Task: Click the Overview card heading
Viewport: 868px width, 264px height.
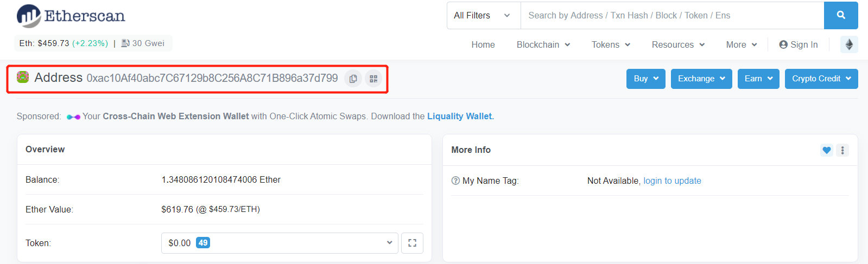Action: pyautogui.click(x=45, y=150)
